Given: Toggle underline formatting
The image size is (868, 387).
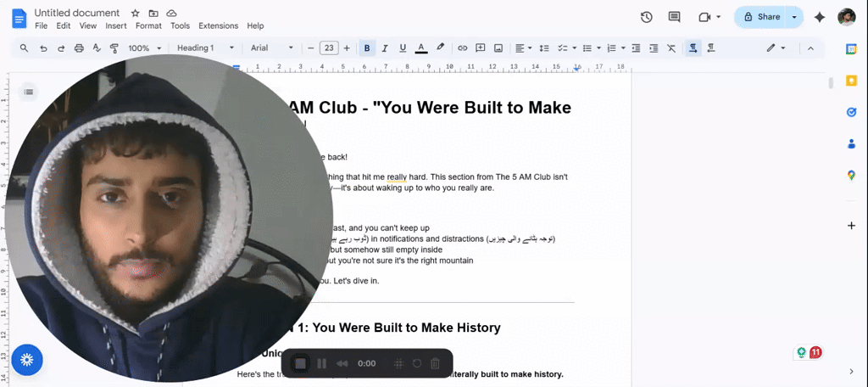Looking at the screenshot, I should pyautogui.click(x=403, y=48).
